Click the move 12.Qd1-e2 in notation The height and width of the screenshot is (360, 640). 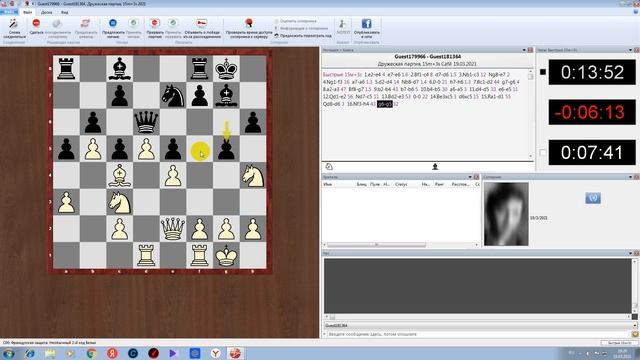point(334,97)
